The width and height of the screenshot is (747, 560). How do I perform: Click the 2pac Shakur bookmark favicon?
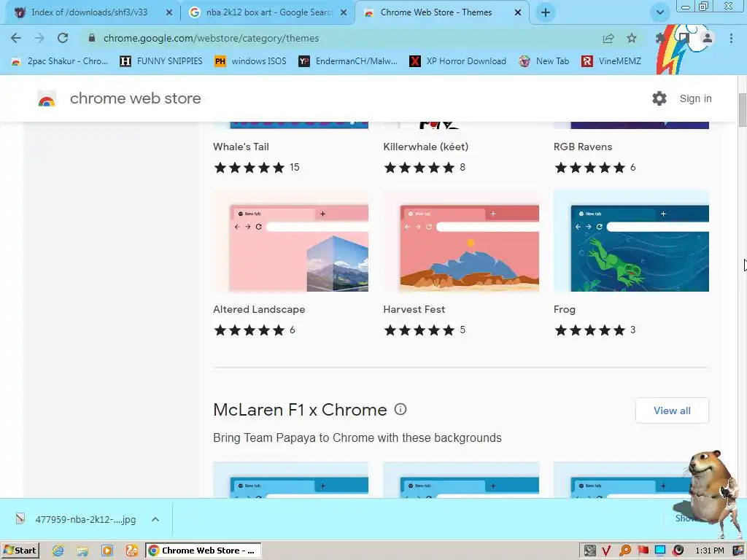pos(16,61)
